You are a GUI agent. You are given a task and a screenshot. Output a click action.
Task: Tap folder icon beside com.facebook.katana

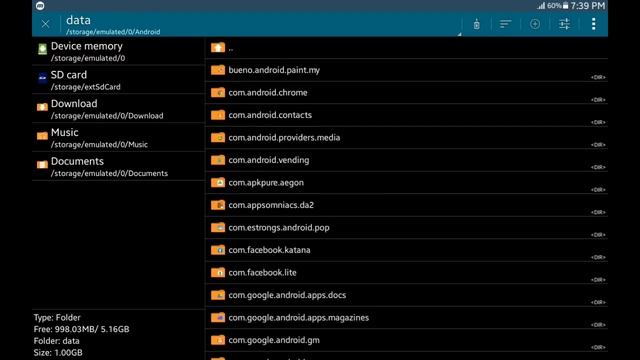coord(218,249)
